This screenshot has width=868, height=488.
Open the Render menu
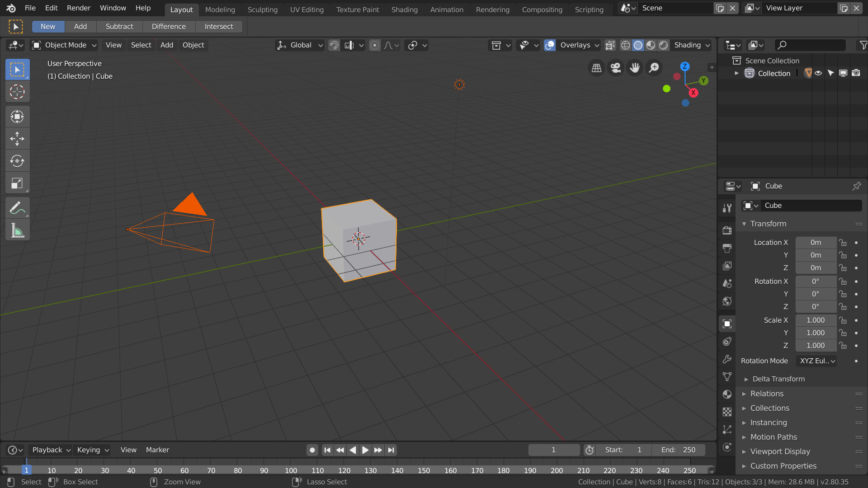(79, 8)
